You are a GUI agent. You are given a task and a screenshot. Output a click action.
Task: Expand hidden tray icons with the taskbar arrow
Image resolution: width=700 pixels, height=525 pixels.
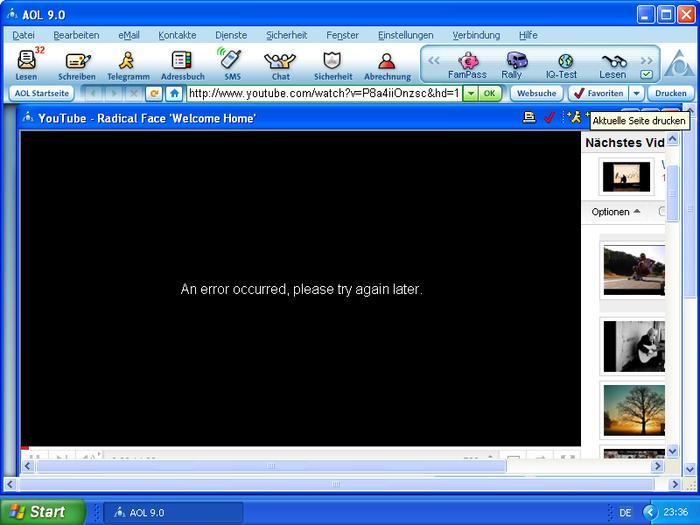650,512
